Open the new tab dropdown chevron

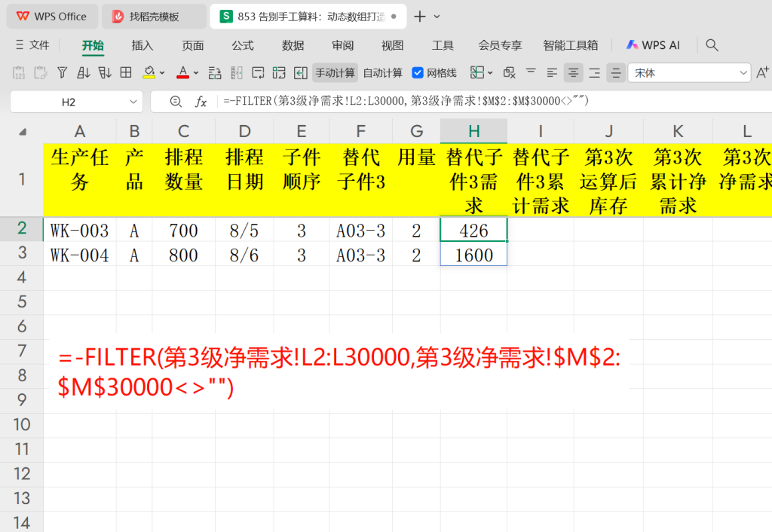(437, 17)
